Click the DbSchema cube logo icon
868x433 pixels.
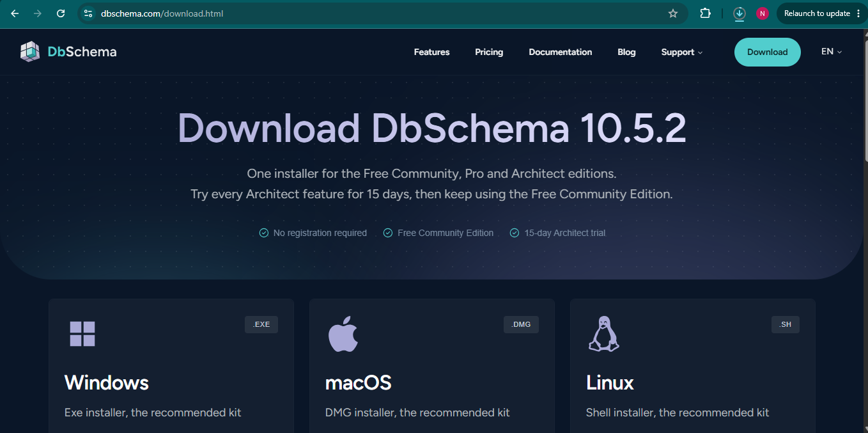[x=30, y=52]
